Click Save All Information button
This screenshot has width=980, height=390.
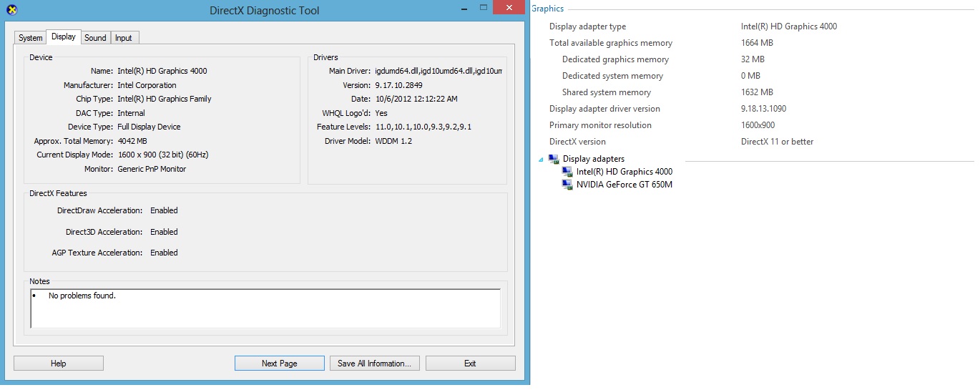pyautogui.click(x=374, y=364)
